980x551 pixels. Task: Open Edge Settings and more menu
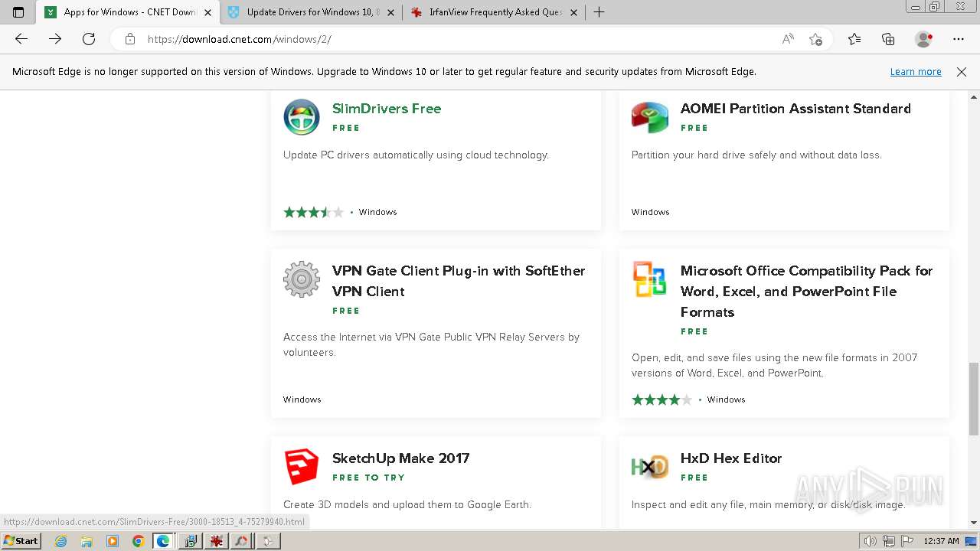959,39
